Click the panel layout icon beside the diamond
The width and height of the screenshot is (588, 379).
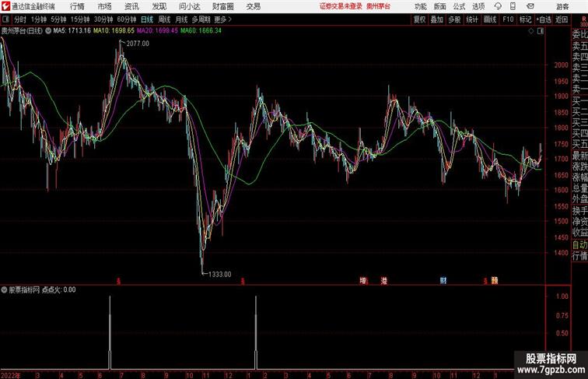coord(541,31)
